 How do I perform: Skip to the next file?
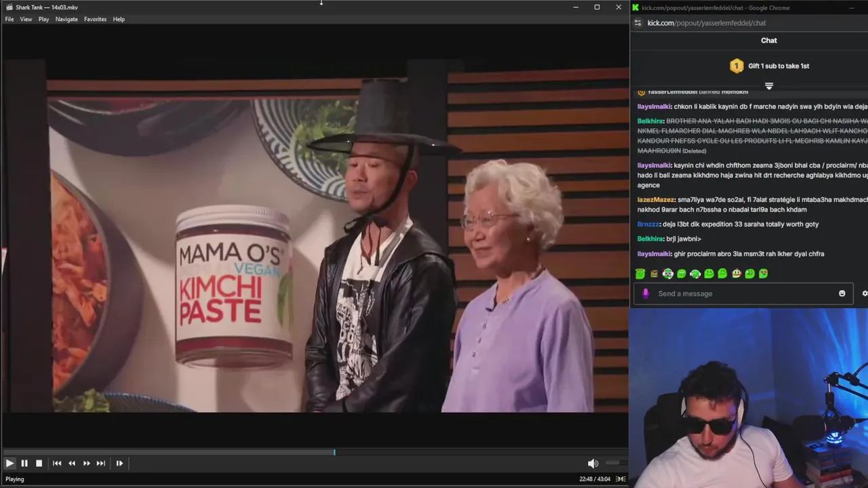[101, 463]
